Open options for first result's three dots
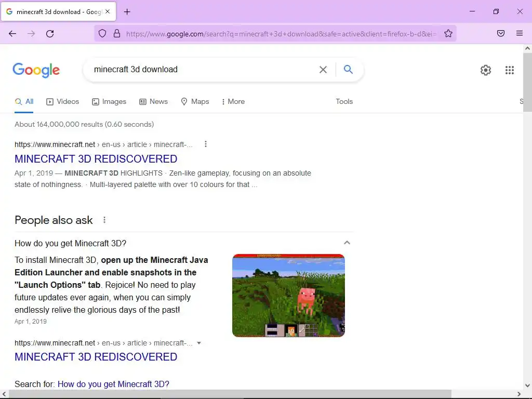The width and height of the screenshot is (532, 399). point(206,144)
